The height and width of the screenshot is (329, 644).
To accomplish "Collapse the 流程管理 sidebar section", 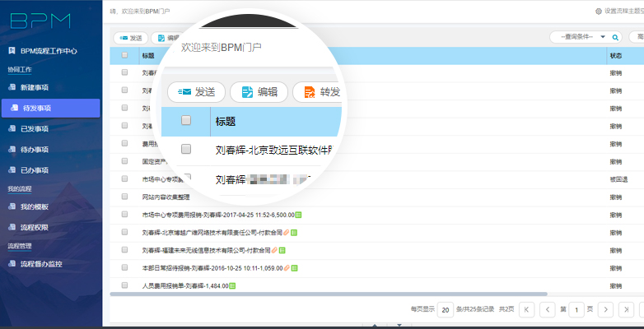I will click(19, 245).
